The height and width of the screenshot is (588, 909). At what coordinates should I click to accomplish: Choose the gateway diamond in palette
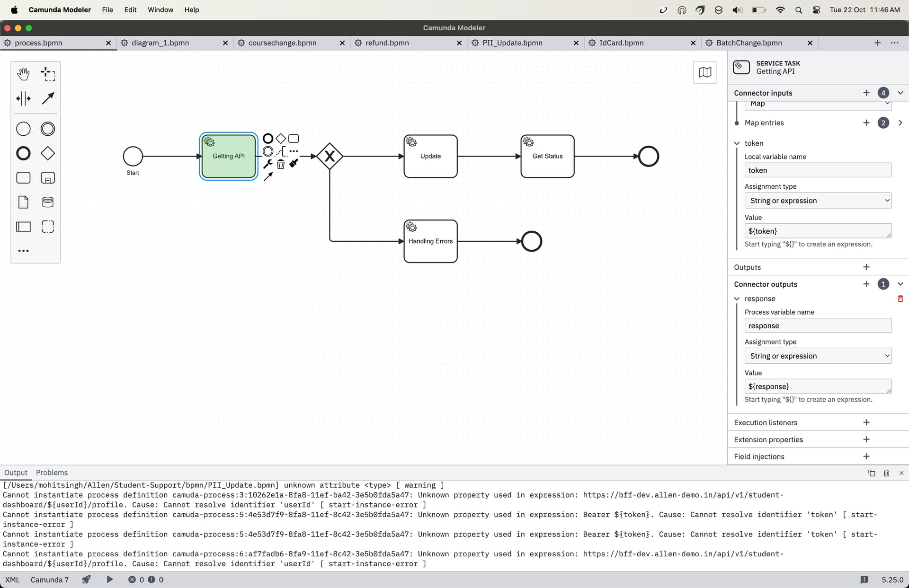pos(48,153)
